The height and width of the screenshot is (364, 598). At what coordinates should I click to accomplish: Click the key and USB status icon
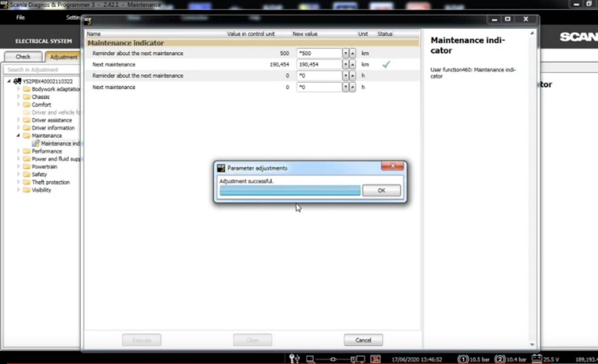click(x=295, y=359)
